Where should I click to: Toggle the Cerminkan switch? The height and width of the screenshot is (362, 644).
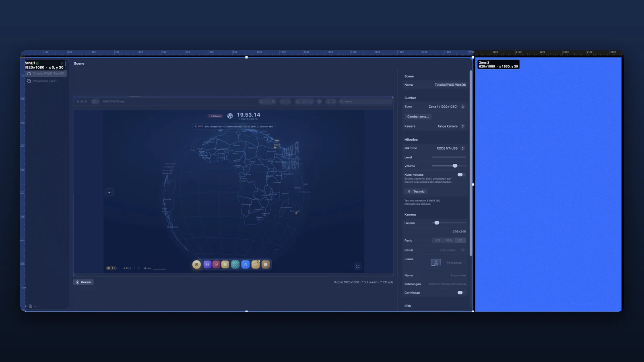(461, 293)
